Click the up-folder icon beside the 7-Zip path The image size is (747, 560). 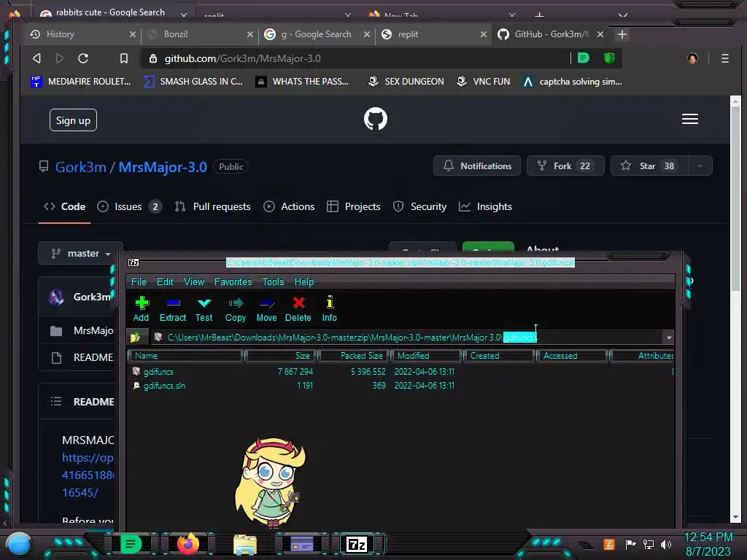coord(135,337)
